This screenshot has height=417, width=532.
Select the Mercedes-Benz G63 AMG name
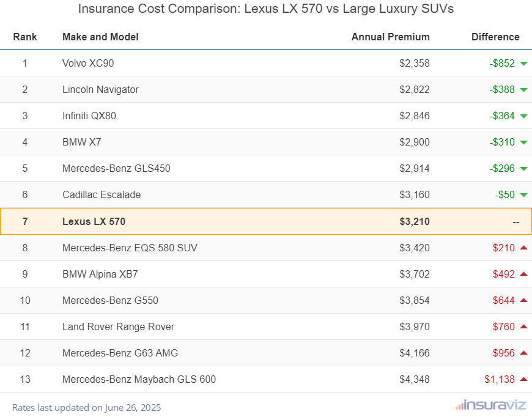click(x=120, y=353)
